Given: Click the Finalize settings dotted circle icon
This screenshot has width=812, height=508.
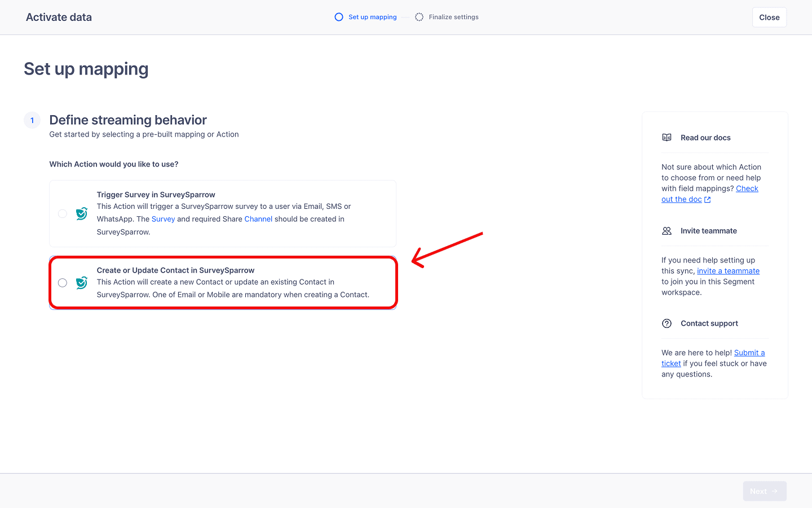Looking at the screenshot, I should tap(419, 17).
